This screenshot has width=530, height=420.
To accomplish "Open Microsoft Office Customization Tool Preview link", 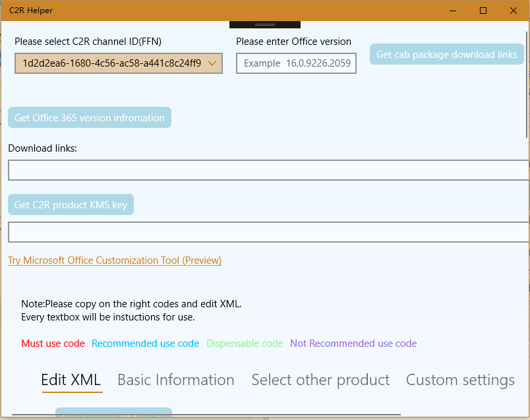I will 114,260.
